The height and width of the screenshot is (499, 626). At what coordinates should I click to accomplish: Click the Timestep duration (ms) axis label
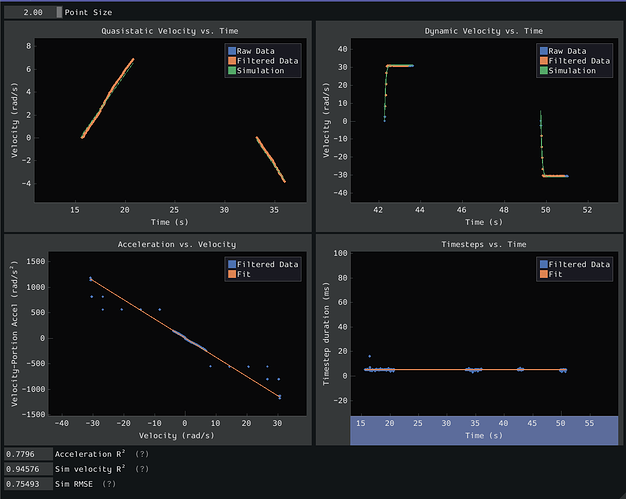[326, 334]
